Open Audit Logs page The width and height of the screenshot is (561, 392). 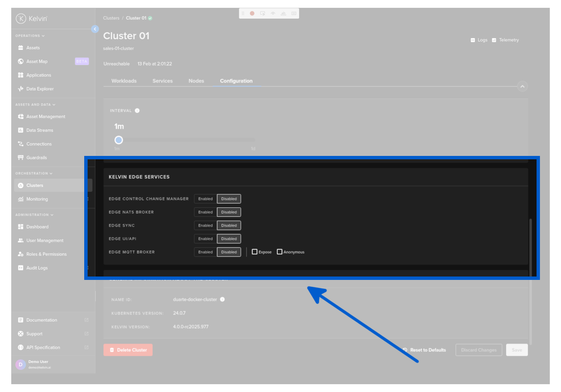[x=37, y=268]
